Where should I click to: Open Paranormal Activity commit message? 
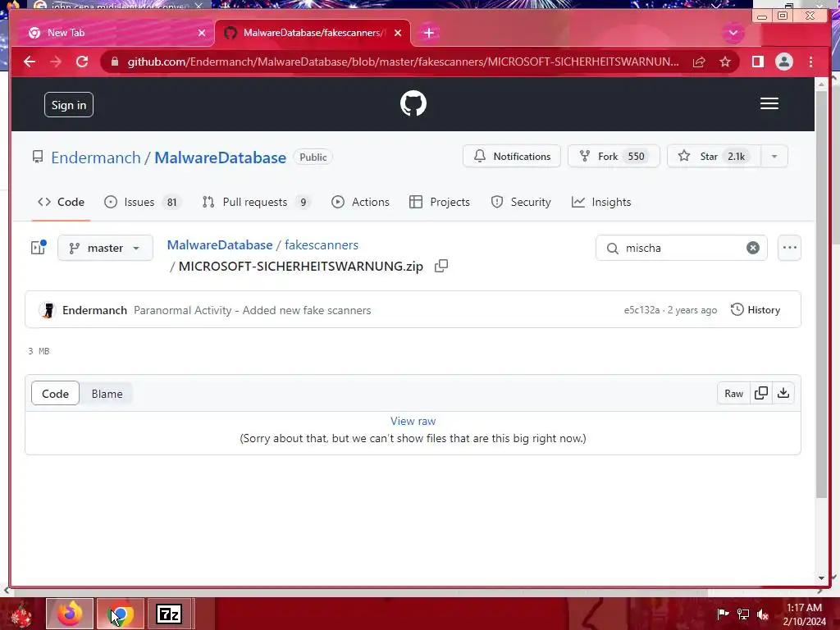(x=253, y=310)
